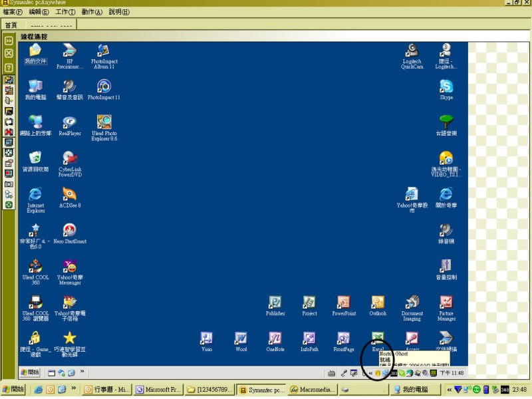532x399 pixels.
Task: Select the Ulead COOL 360 desktop icon
Action: tap(36, 272)
